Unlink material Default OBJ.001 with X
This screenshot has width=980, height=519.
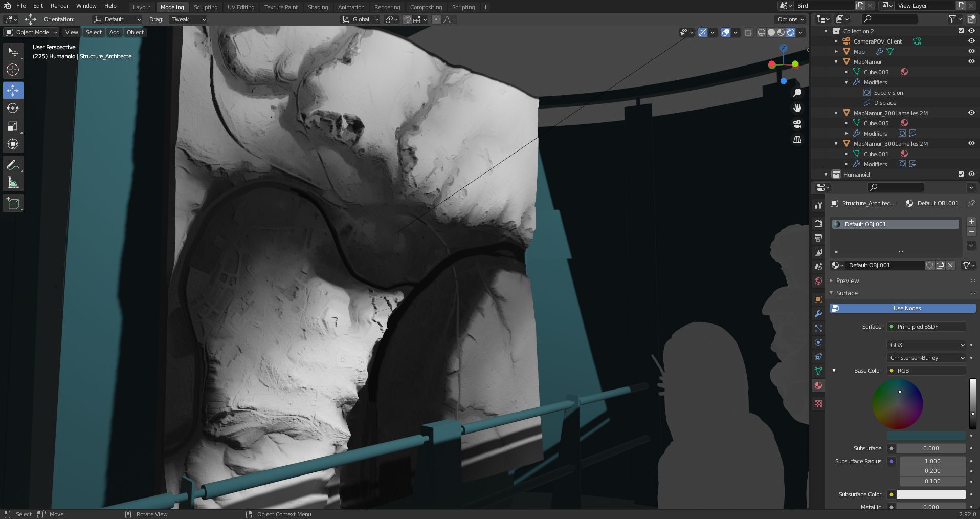point(950,265)
